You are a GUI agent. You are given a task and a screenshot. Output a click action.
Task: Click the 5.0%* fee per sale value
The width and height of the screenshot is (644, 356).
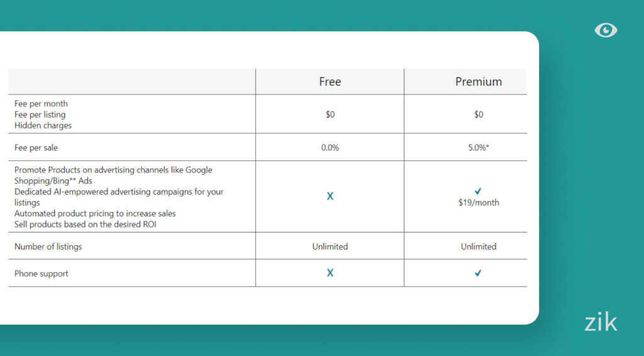tap(479, 147)
